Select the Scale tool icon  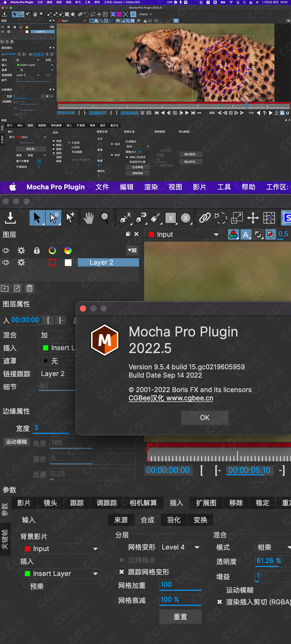click(237, 218)
